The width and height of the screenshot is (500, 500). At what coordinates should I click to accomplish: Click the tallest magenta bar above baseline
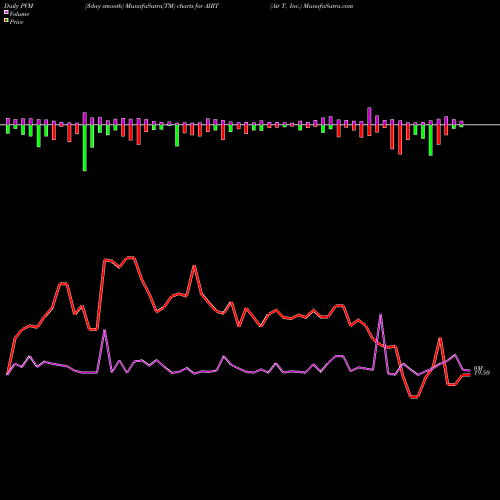tap(369, 116)
